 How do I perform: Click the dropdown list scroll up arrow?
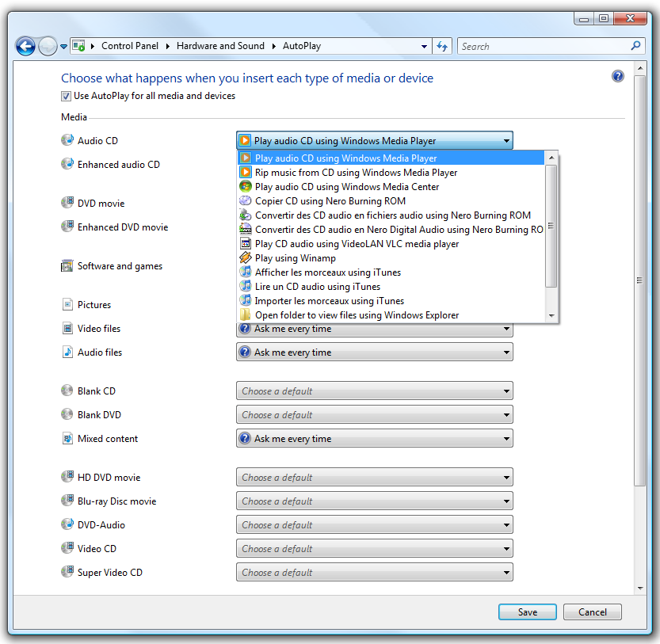[551, 158]
